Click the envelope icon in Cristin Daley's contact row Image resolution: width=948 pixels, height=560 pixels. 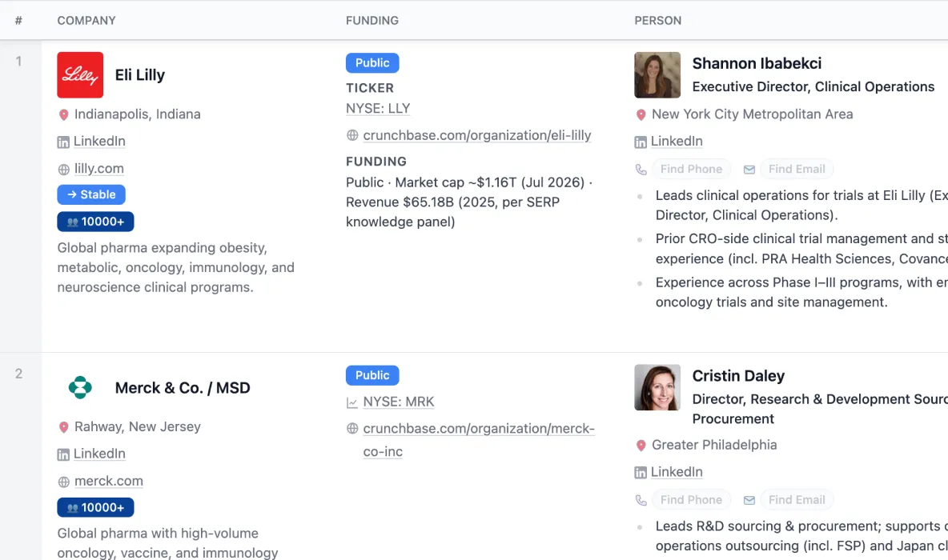pyautogui.click(x=749, y=500)
